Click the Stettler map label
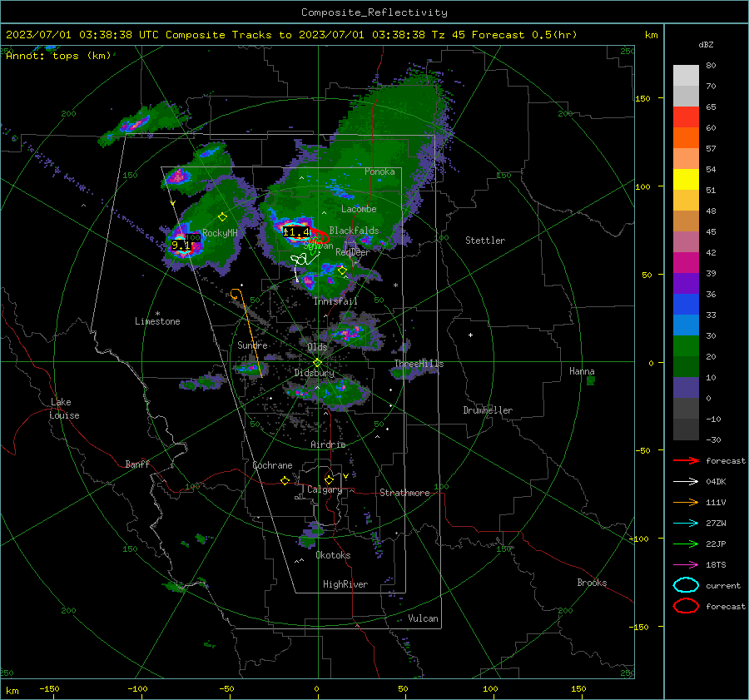 pyautogui.click(x=485, y=241)
